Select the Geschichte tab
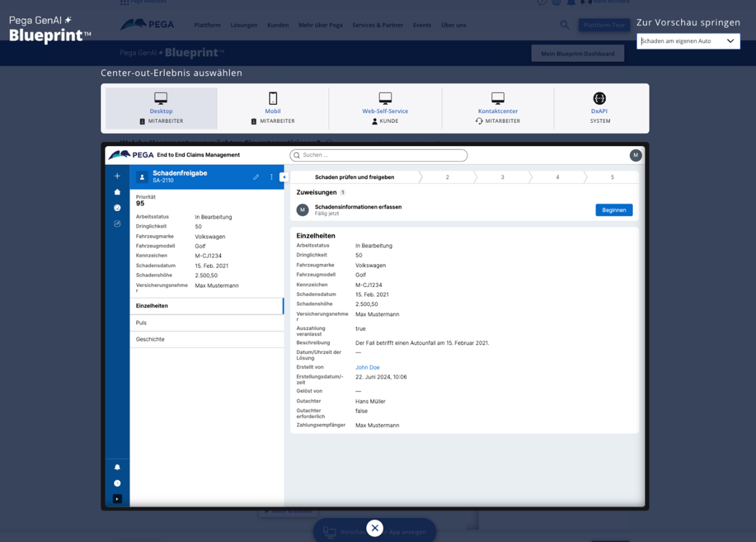756x542 pixels. pos(207,339)
